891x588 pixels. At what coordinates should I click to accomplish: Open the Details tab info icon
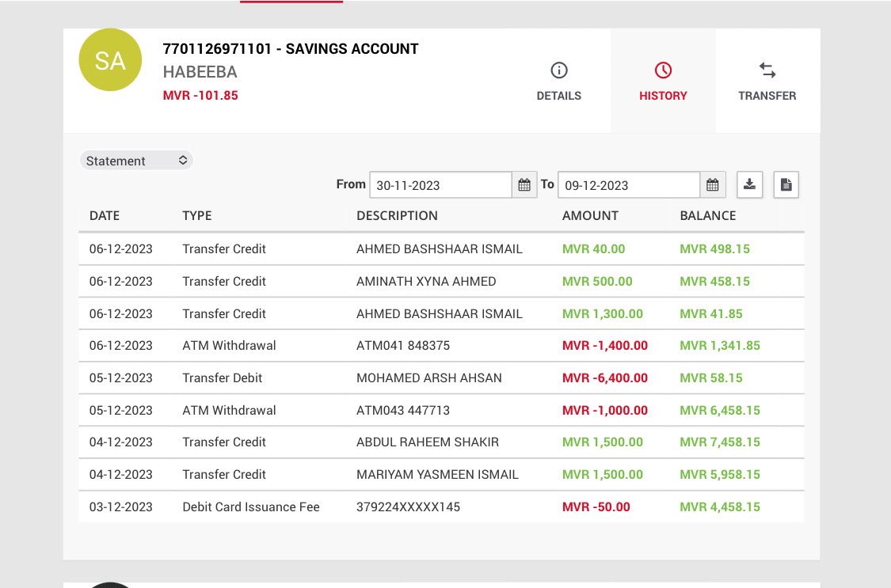pyautogui.click(x=559, y=70)
